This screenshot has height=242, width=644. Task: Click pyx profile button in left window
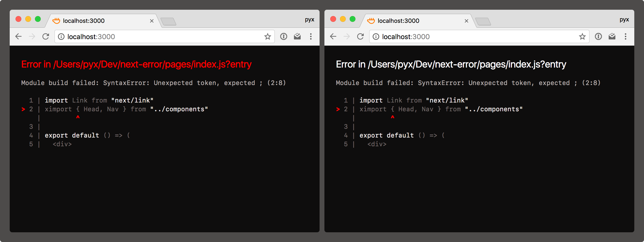309,19
